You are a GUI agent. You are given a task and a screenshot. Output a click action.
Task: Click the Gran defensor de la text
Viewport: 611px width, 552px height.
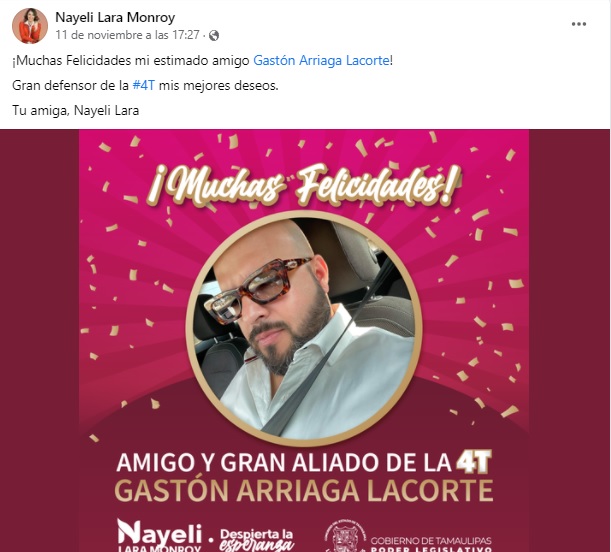coord(71,86)
